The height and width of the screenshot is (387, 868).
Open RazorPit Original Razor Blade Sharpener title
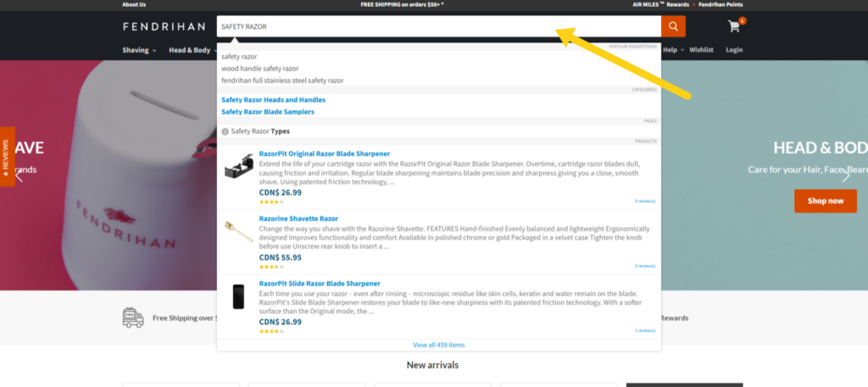point(325,154)
